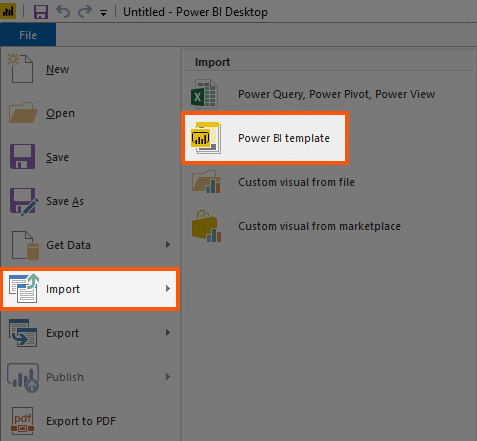Select the Get Data menu entry
This screenshot has width=477, height=441.
pyautogui.click(x=68, y=245)
